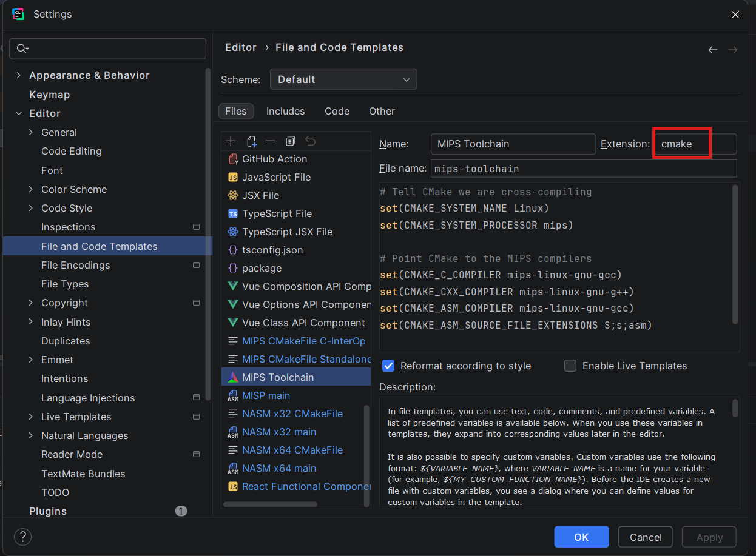Click the MIPS Toolchain CMake icon
This screenshot has height=556, width=756.
click(x=233, y=377)
